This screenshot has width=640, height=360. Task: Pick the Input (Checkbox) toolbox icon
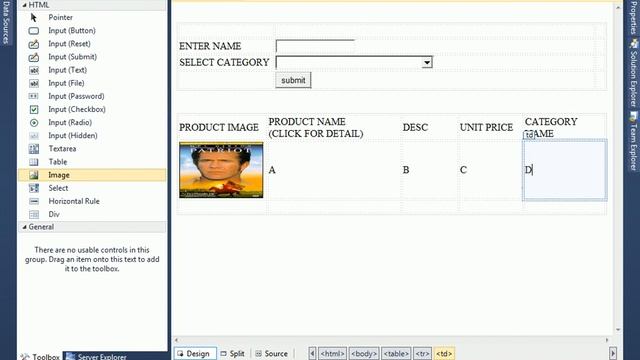point(34,109)
